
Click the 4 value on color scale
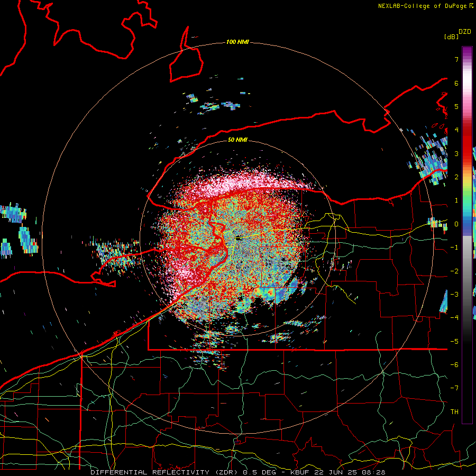[x=456, y=130]
